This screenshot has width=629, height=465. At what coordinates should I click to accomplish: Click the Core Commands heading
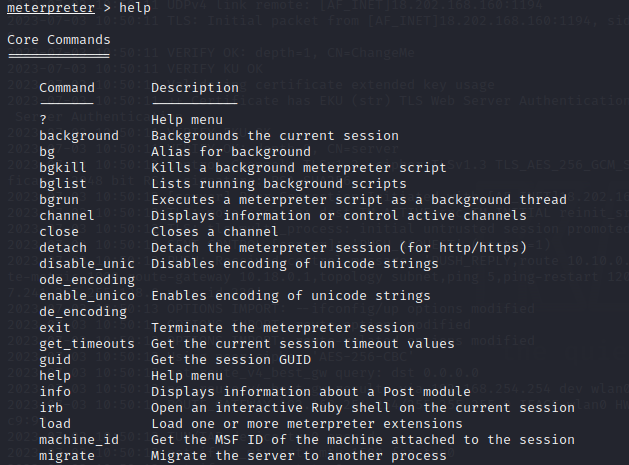pos(59,40)
